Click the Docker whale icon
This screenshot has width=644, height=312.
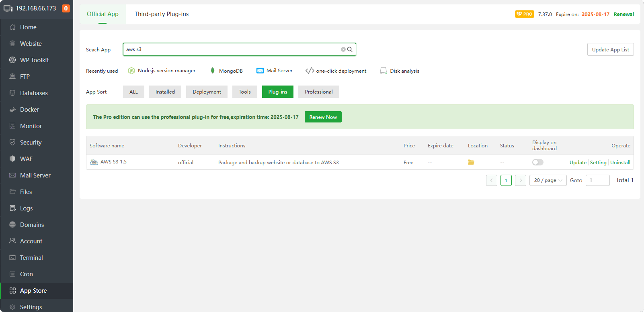[12, 110]
